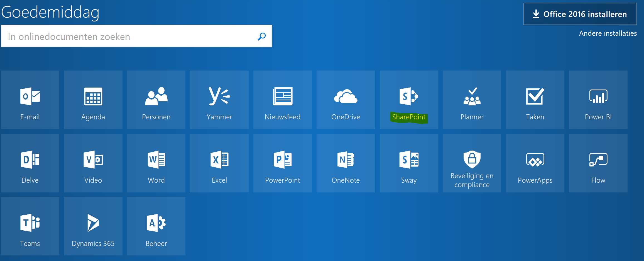Open Beveiliging en compliance tile
The width and height of the screenshot is (644, 261).
coord(472,163)
